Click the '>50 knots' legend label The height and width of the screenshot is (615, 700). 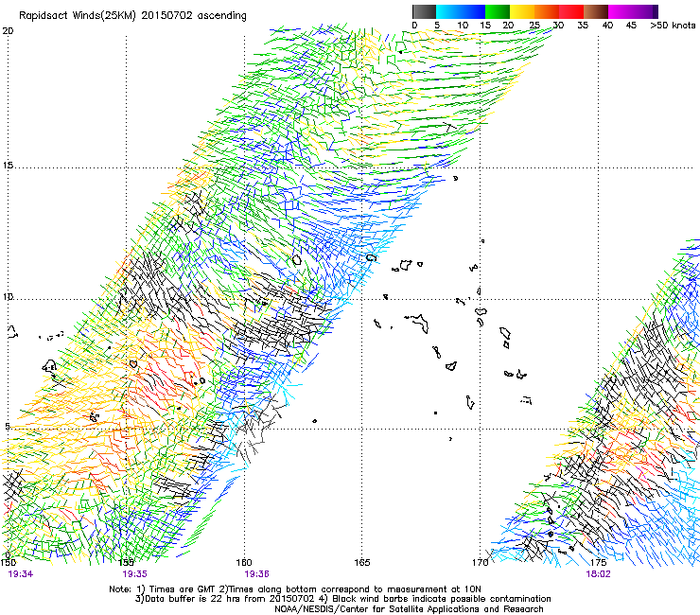[673, 26]
